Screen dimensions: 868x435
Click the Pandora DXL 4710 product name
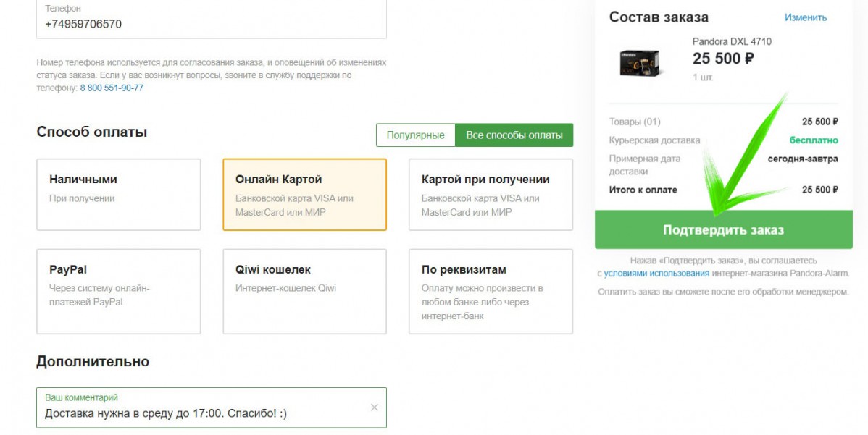click(732, 41)
